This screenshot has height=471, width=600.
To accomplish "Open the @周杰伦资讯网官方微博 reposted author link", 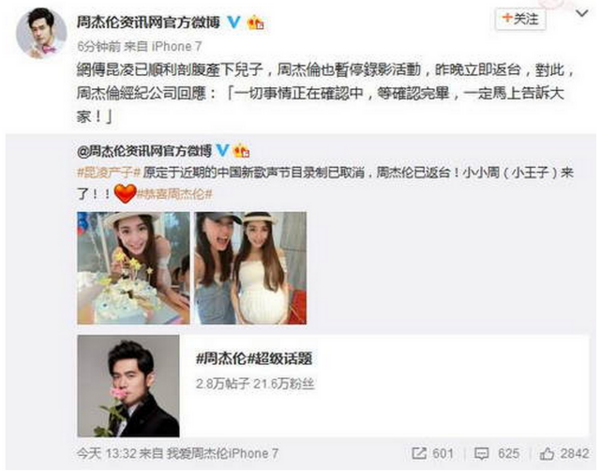I will [x=144, y=151].
